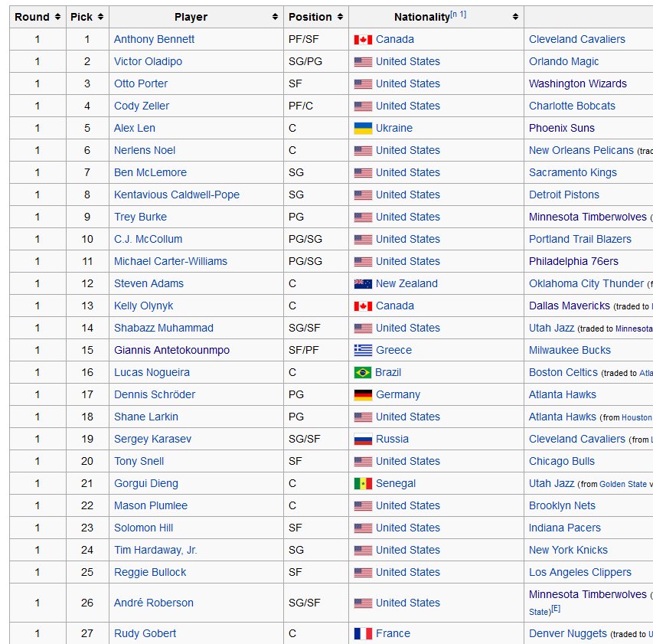Open Philadelphia 76ers team link
The height and width of the screenshot is (644, 653).
[x=573, y=262]
